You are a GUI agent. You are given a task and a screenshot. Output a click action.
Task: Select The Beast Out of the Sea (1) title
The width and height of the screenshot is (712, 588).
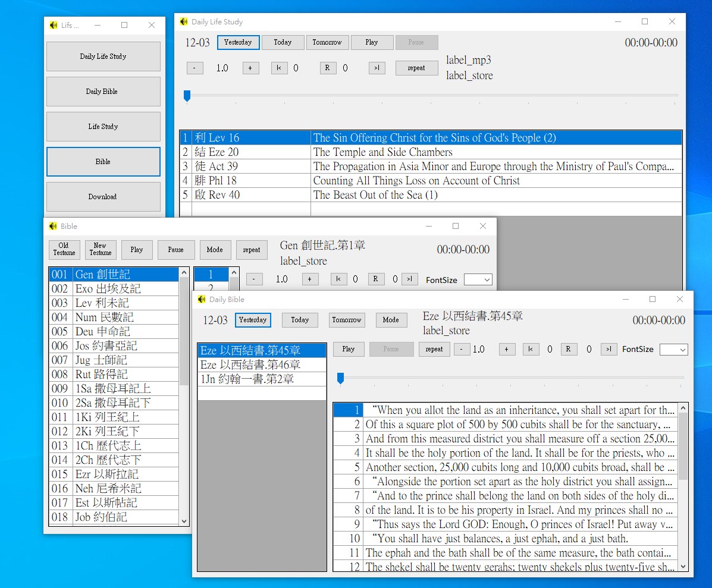(375, 194)
